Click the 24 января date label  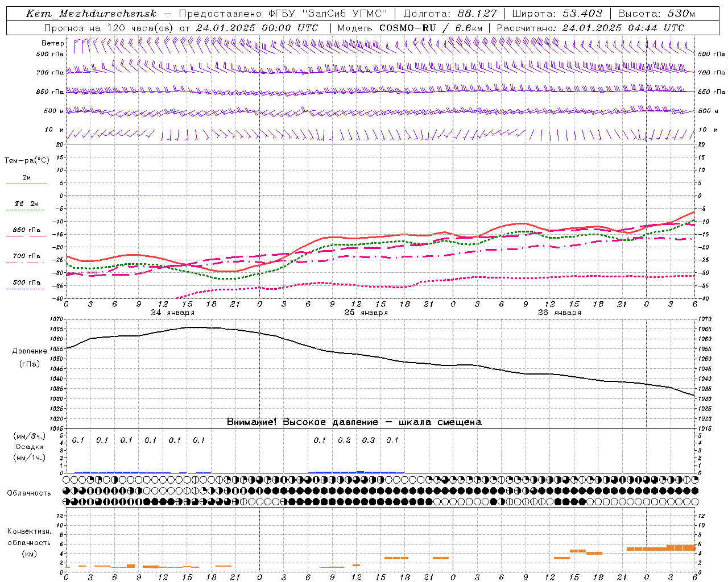(x=172, y=313)
